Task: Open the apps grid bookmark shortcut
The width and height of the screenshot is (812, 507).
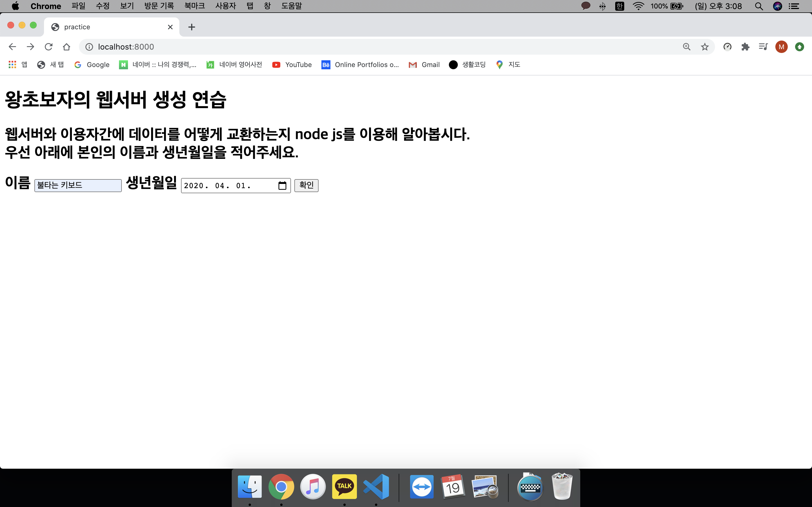Action: coord(12,65)
